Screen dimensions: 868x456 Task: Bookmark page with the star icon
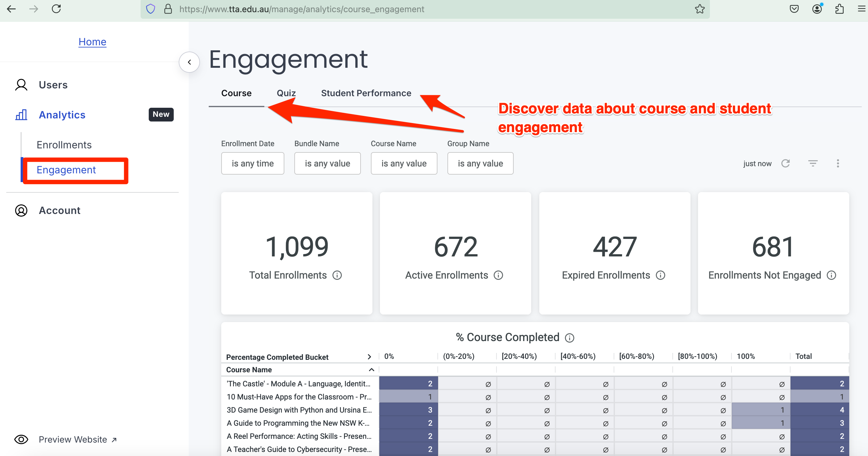click(700, 9)
